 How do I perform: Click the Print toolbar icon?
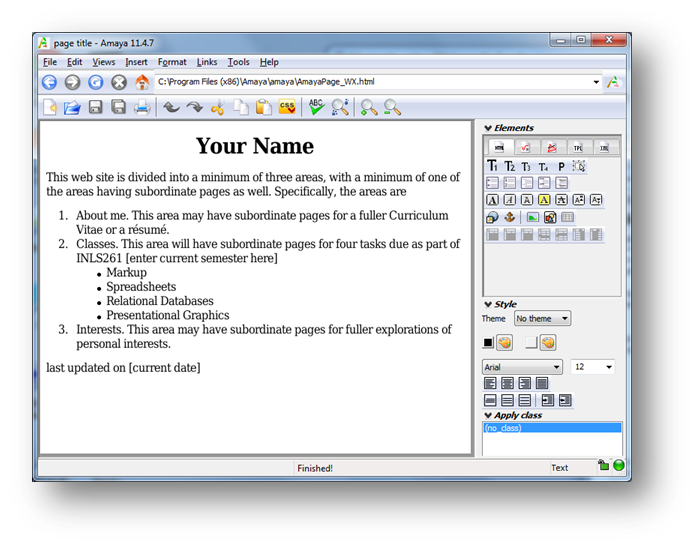(x=142, y=108)
